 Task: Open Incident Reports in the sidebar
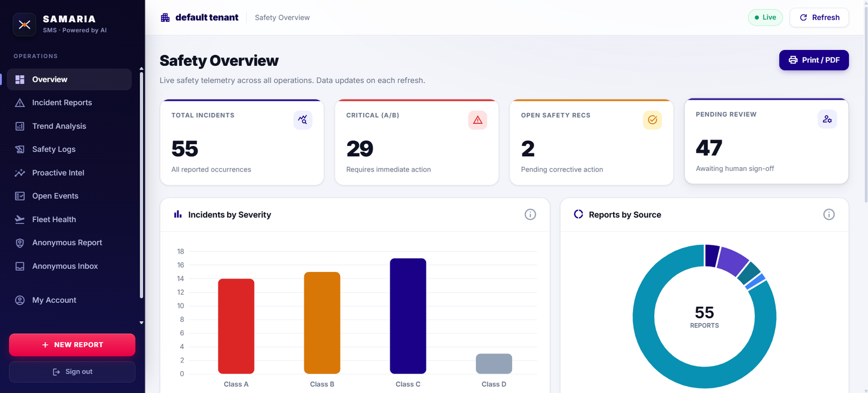69,103
